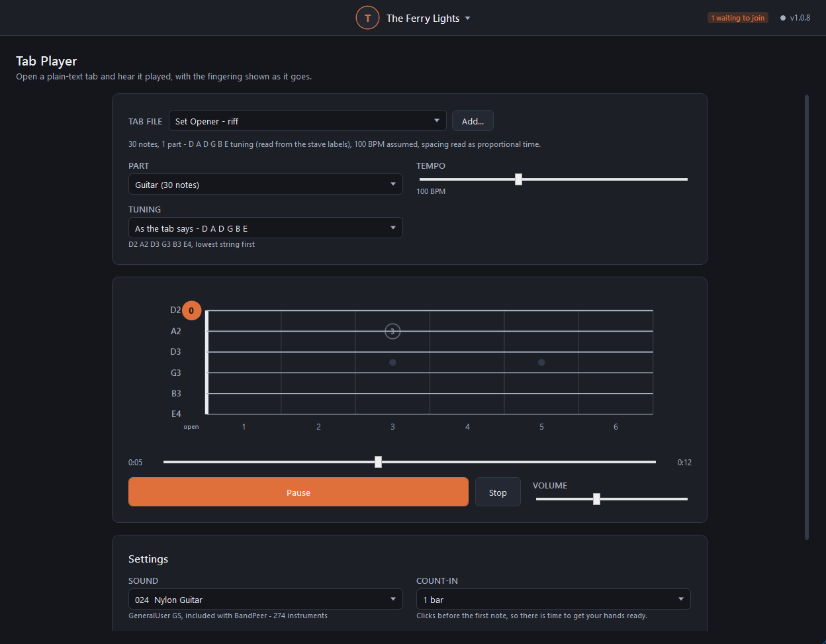This screenshot has height=644, width=826.
Task: Open the Tab File dropdown
Action: [x=308, y=121]
